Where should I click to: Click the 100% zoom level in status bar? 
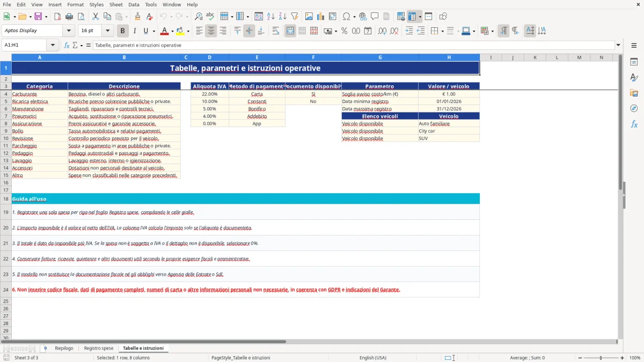coord(634,358)
